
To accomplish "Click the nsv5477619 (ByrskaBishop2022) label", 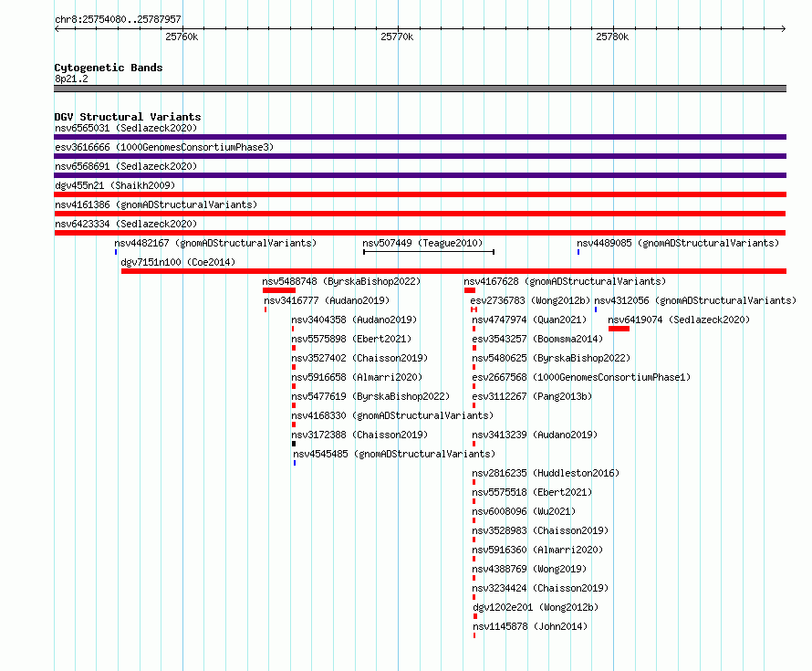I will [x=370, y=396].
